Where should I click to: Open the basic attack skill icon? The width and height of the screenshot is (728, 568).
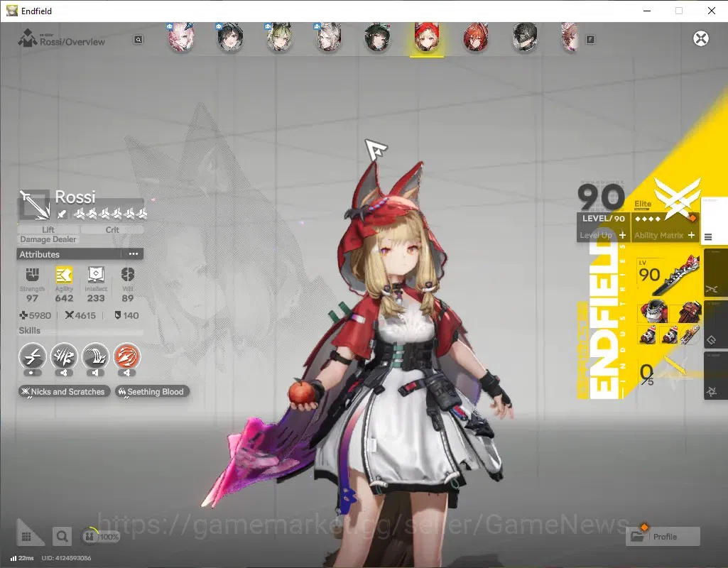pyautogui.click(x=32, y=357)
